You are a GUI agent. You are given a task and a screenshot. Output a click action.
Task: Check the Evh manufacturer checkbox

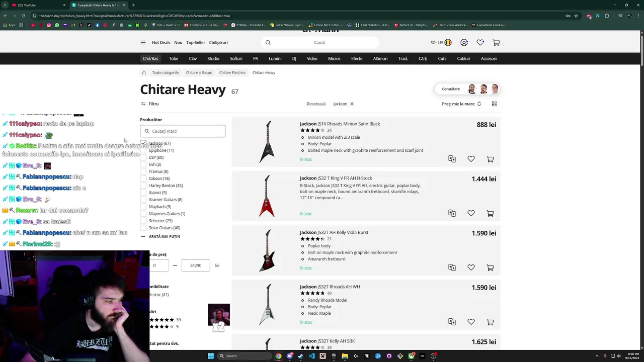143,164
